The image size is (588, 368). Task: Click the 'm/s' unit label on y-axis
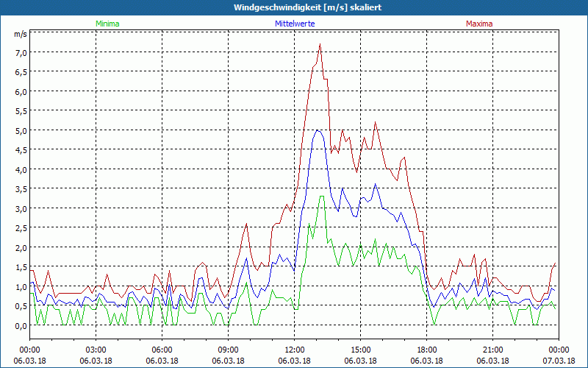point(21,34)
